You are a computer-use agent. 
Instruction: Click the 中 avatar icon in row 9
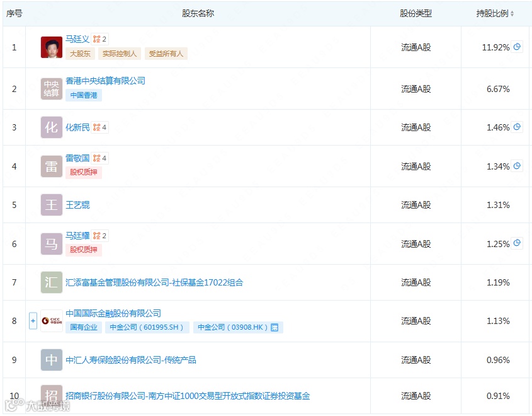(52, 360)
